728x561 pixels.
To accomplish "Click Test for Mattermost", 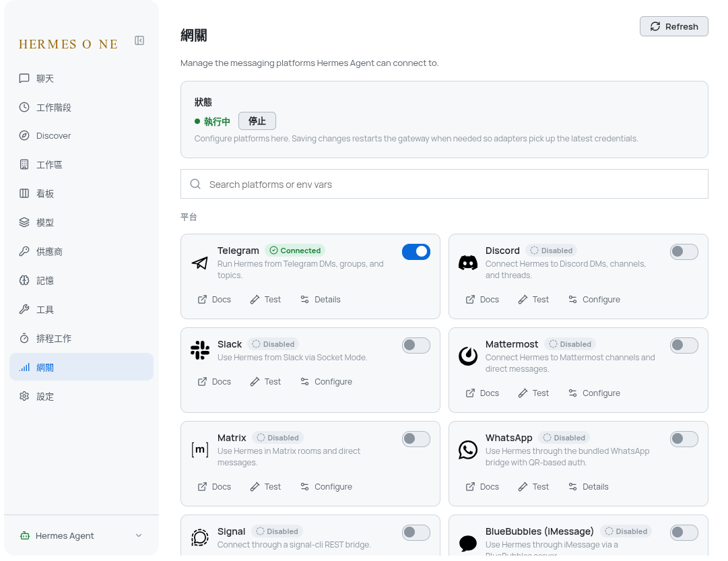I will click(533, 393).
